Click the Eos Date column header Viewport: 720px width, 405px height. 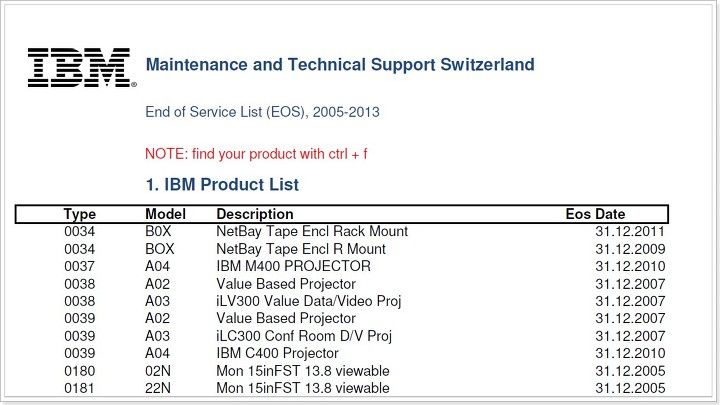[595, 214]
